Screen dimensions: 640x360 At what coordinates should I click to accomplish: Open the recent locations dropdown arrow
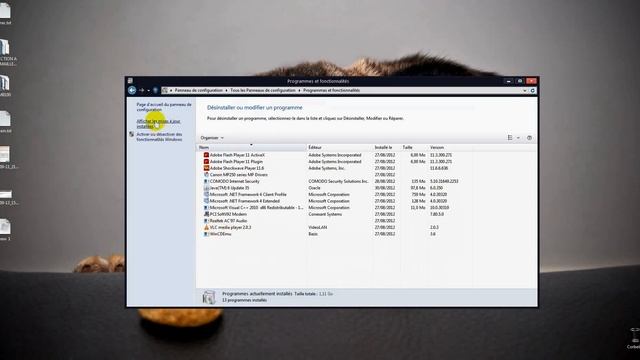(149, 91)
